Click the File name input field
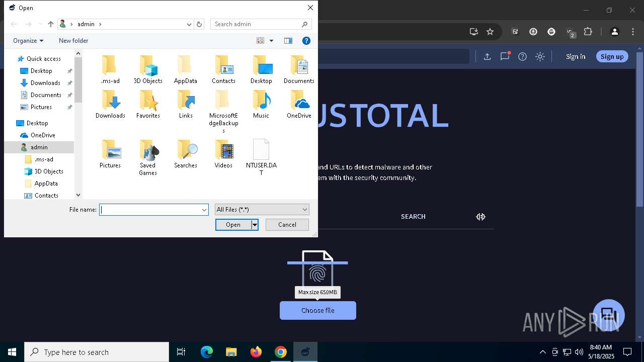 pyautogui.click(x=150, y=210)
